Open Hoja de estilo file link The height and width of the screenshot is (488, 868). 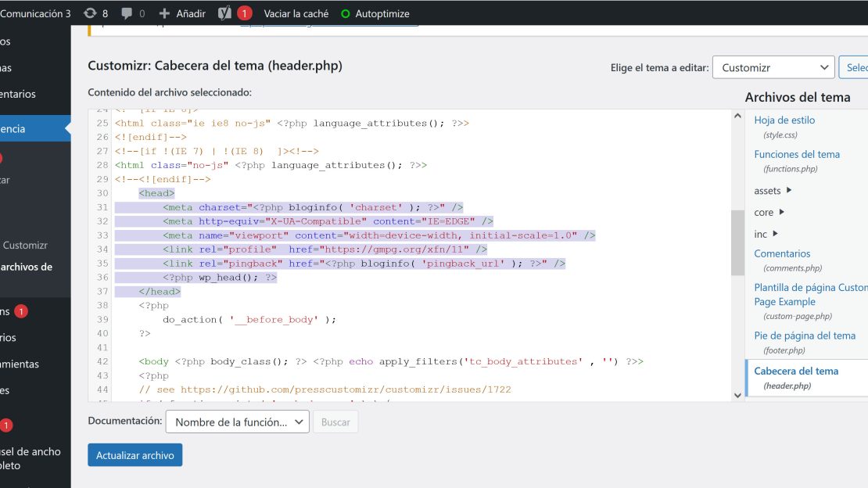784,120
